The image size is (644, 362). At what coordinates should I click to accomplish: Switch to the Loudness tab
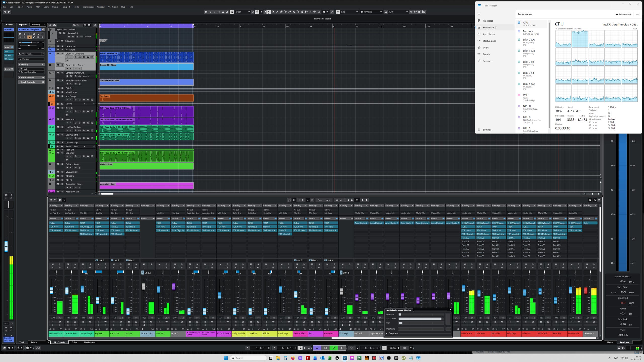point(624,342)
